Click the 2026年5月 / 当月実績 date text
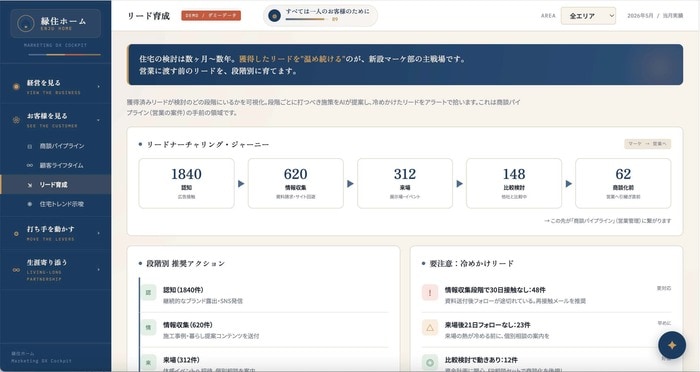The image size is (700, 372). point(655,16)
